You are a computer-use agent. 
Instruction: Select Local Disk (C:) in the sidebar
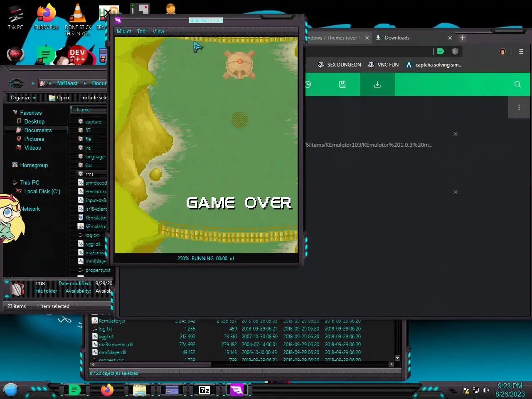click(42, 191)
